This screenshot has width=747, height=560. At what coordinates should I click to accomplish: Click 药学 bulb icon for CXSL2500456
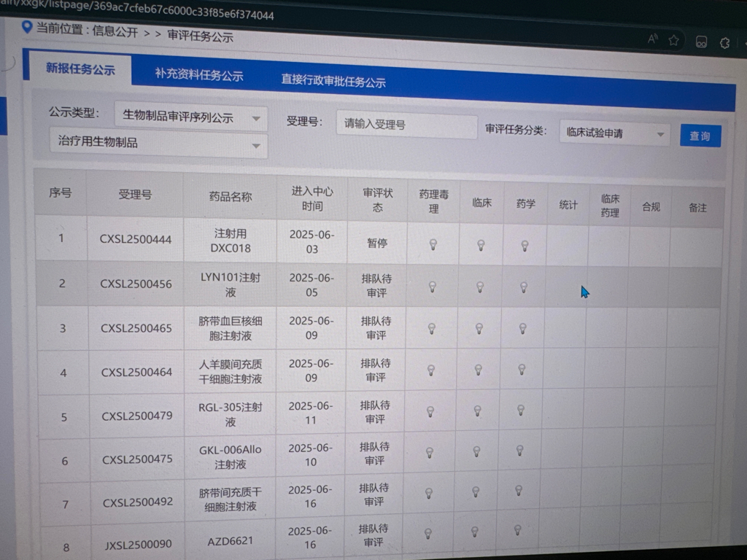[524, 287]
